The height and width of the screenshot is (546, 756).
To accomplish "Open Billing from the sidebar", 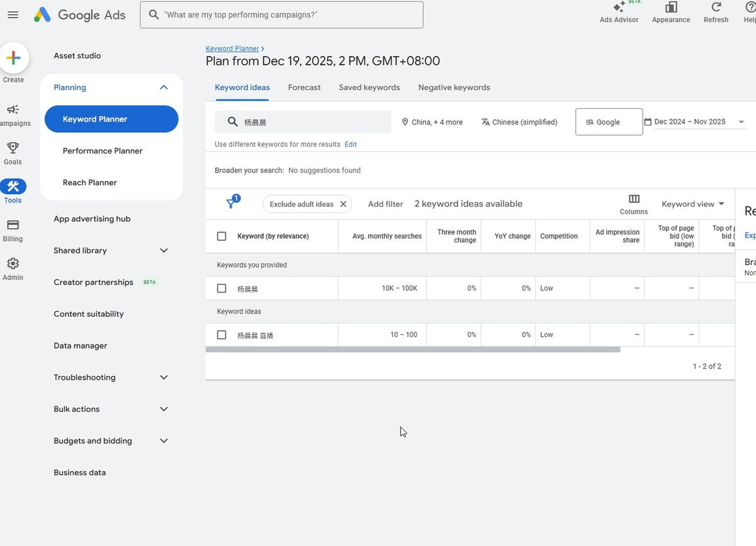I will [13, 230].
